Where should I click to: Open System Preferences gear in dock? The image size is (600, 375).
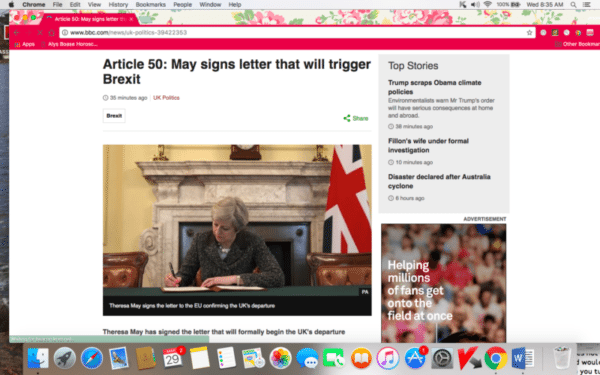click(442, 358)
